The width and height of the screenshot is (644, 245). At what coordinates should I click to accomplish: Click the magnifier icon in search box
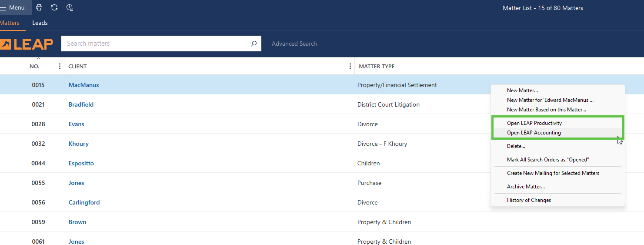point(254,44)
